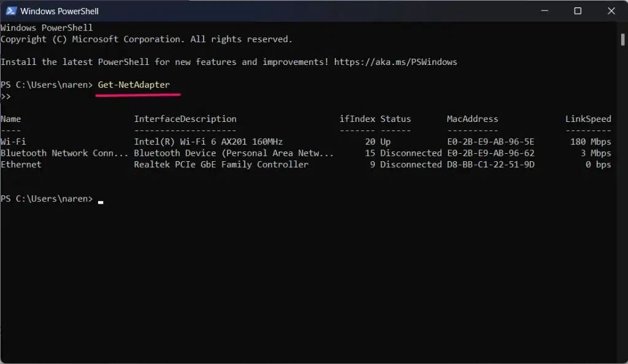628x364 pixels.
Task: Click the Windows PowerShell title text
Action: pyautogui.click(x=59, y=11)
